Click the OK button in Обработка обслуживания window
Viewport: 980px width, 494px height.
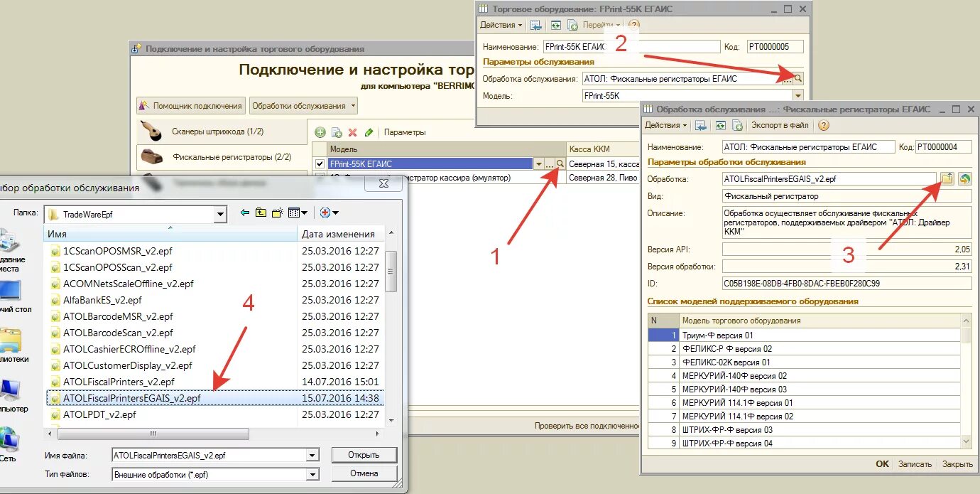pyautogui.click(x=882, y=464)
